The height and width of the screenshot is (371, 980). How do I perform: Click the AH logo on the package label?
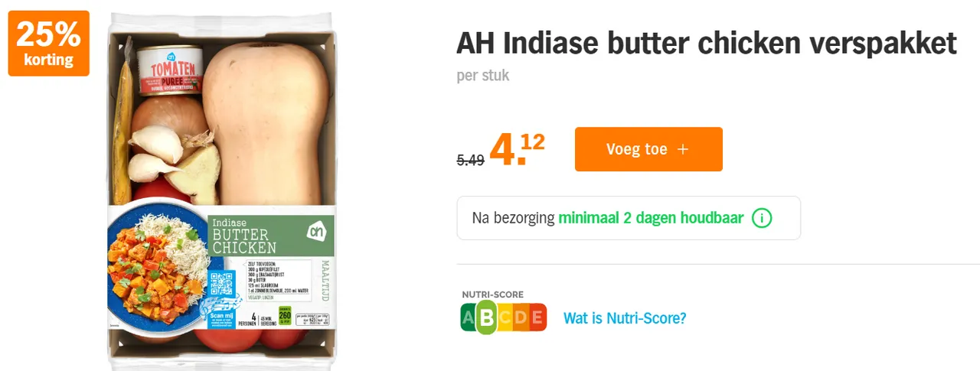(x=315, y=232)
